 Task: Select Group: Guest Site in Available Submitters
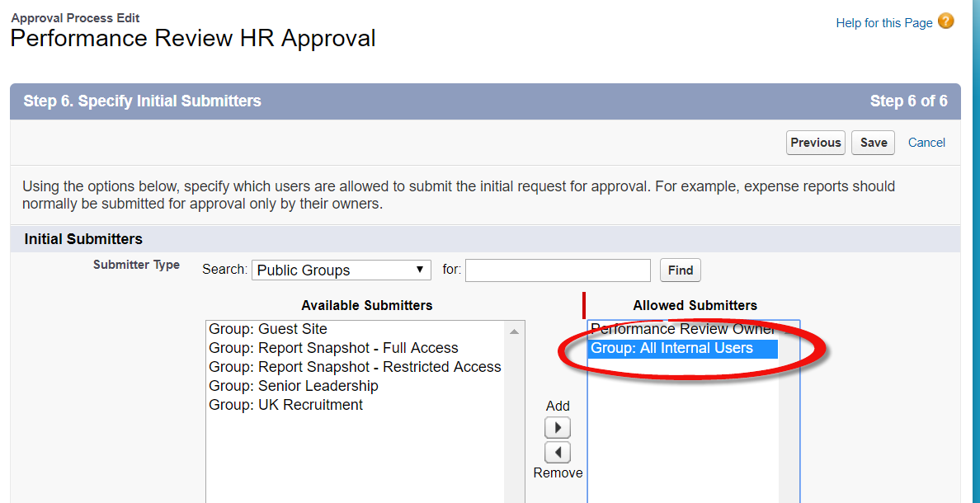pyautogui.click(x=268, y=329)
